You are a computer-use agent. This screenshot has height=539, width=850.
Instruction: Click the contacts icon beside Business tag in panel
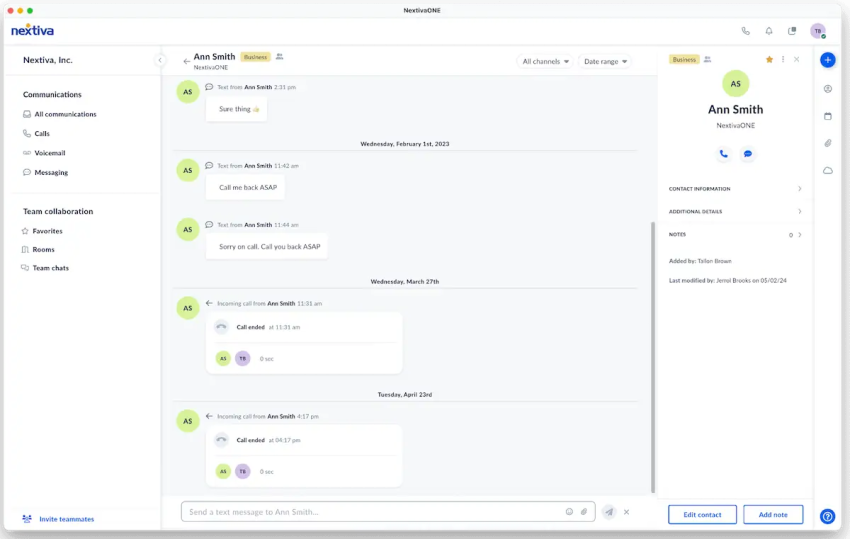pyautogui.click(x=707, y=60)
